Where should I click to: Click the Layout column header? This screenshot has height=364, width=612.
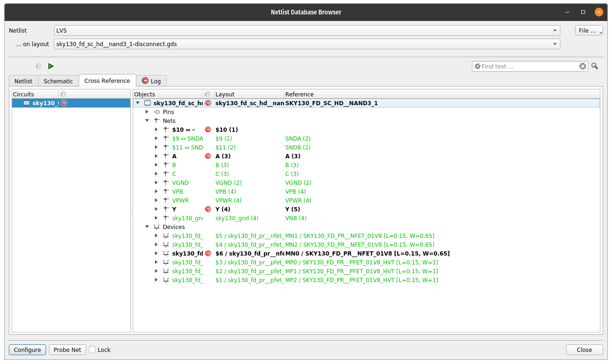coord(249,94)
